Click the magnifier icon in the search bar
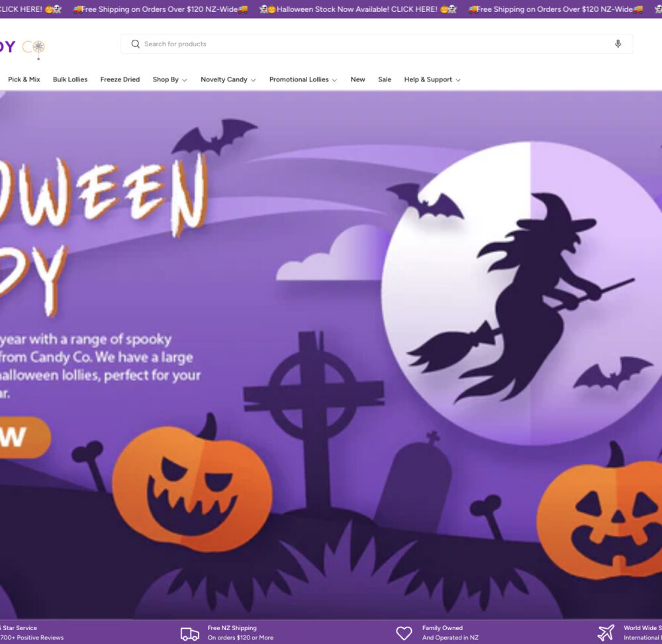 pyautogui.click(x=136, y=44)
